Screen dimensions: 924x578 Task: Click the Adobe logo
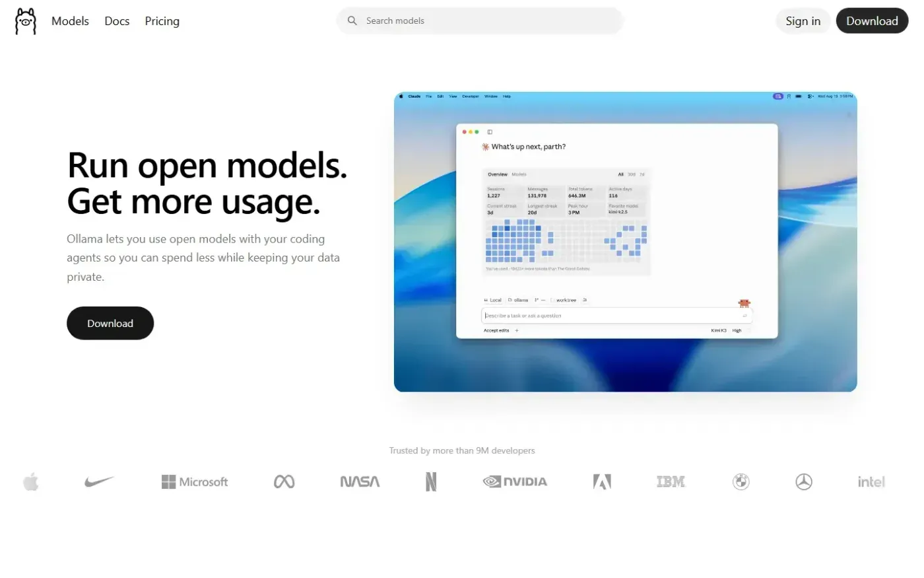[602, 482]
